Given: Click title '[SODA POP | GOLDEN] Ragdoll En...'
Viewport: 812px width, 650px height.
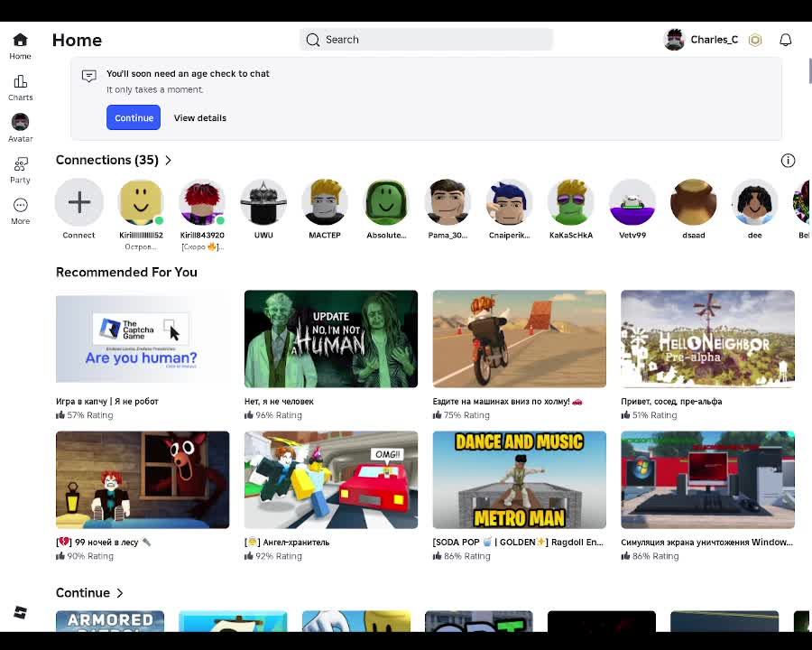Looking at the screenshot, I should [518, 543].
